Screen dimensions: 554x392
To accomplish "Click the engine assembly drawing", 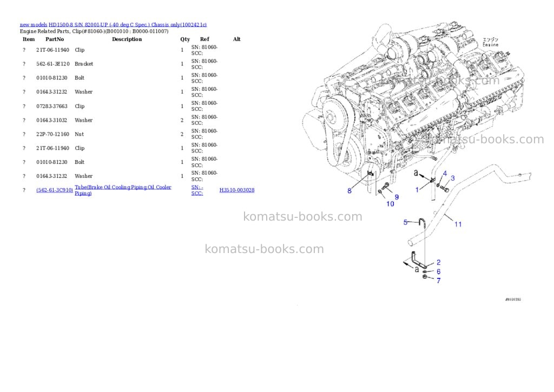I will click(x=413, y=102).
